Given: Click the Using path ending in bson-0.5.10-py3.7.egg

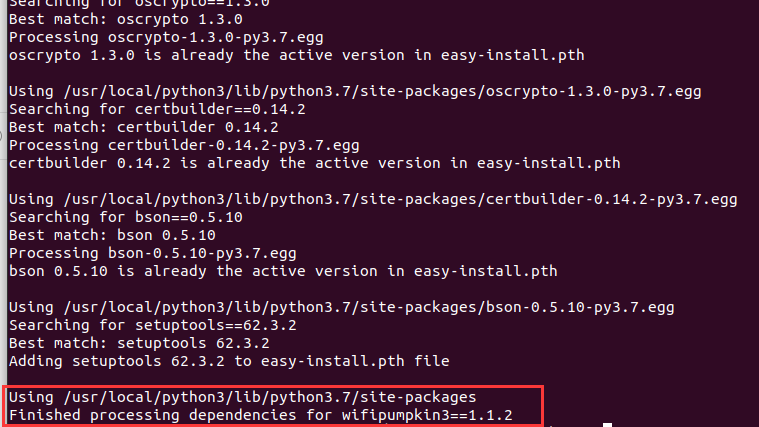Looking at the screenshot, I should click(345, 307).
